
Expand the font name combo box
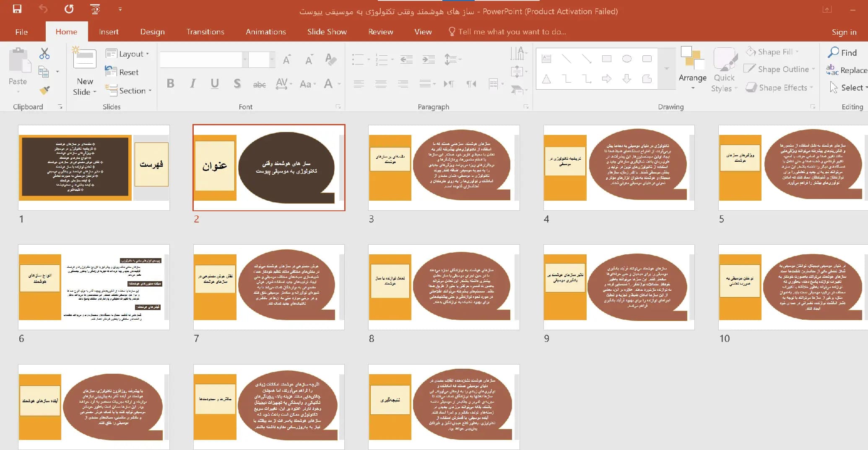click(x=245, y=60)
